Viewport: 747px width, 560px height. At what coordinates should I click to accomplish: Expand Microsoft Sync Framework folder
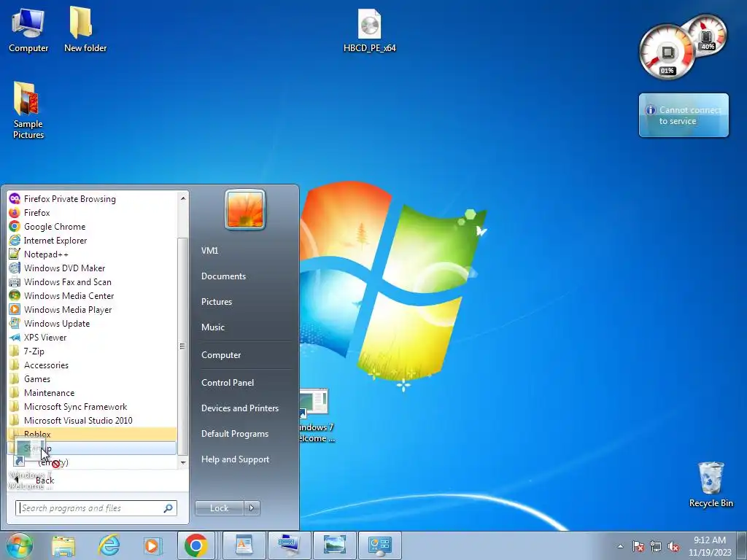coord(92,407)
